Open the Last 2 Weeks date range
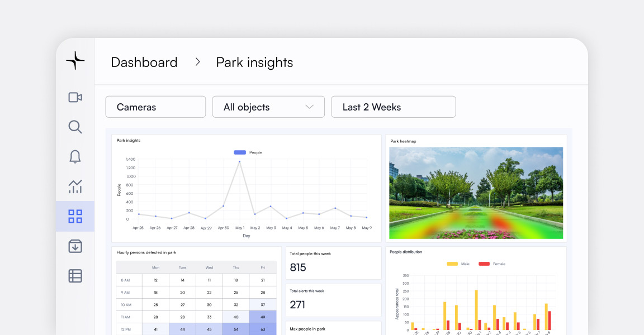The height and width of the screenshot is (335, 644). 393,107
